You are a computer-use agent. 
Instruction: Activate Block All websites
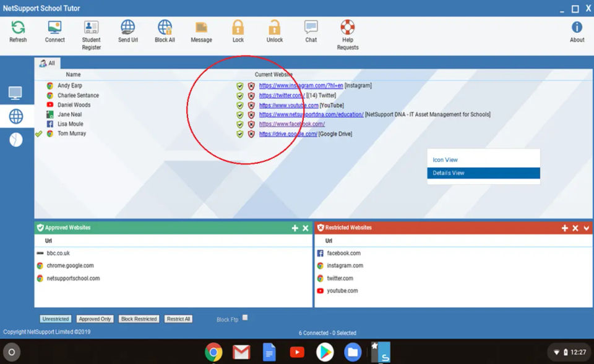click(165, 32)
